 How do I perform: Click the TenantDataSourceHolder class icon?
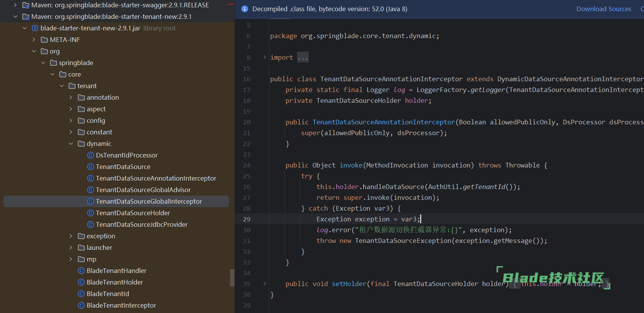pyautogui.click(x=91, y=213)
